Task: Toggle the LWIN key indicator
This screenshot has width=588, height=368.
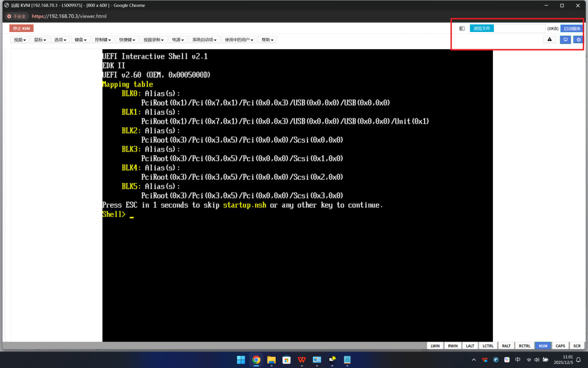Action: [x=435, y=346]
